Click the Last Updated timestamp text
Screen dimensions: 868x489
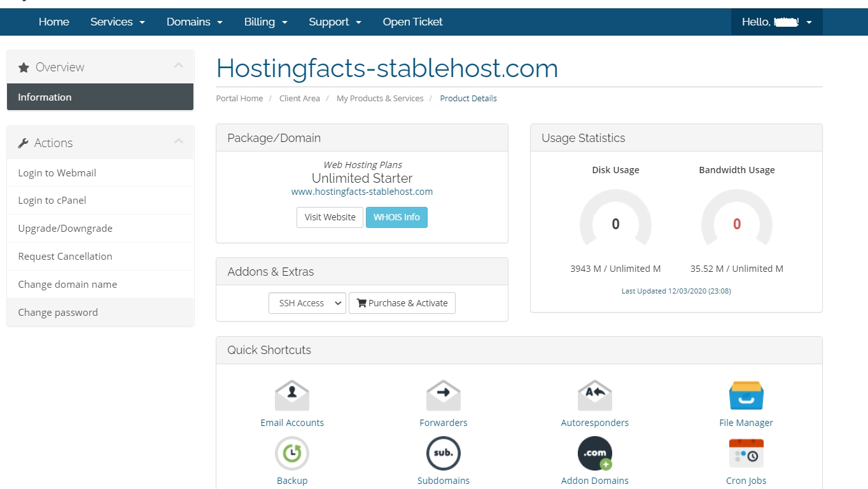click(676, 291)
